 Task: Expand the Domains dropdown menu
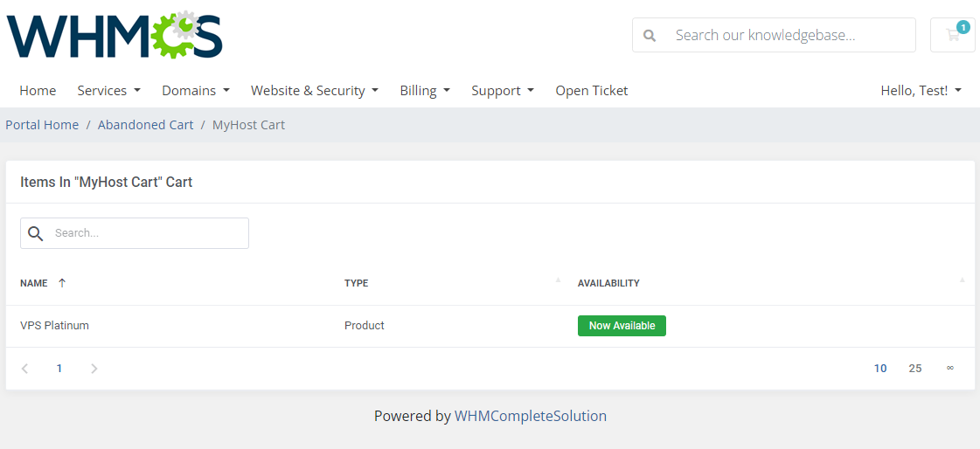[x=196, y=91]
